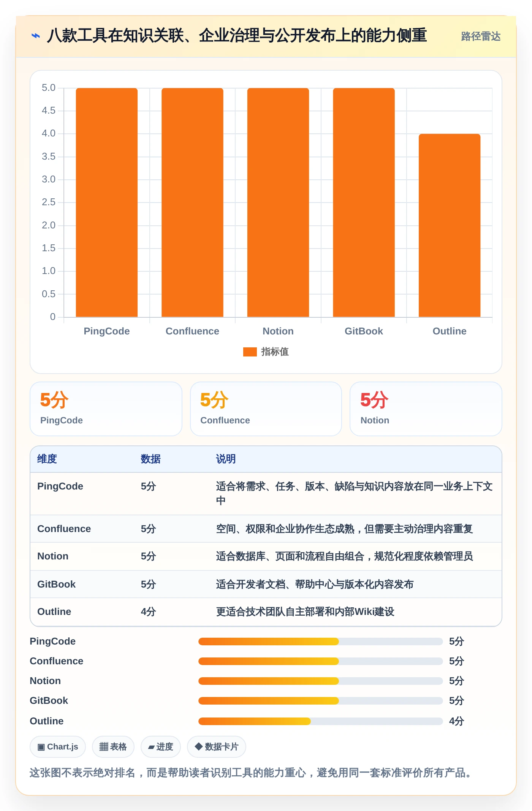532x811 pixels.
Task: Click the GitBook progress bar
Action: point(320,701)
